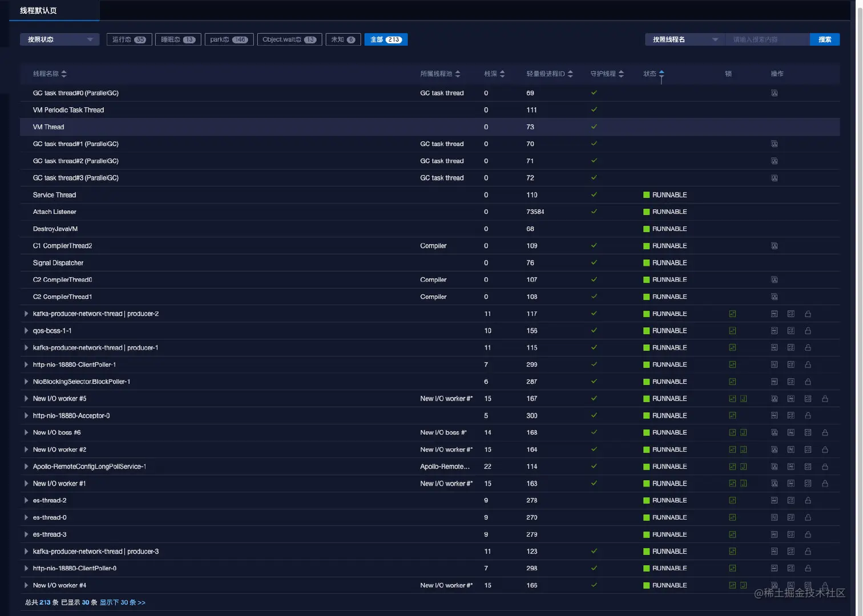
Task: Expand the http-nio-18880-ClientPoller-1 row
Action: (26, 365)
